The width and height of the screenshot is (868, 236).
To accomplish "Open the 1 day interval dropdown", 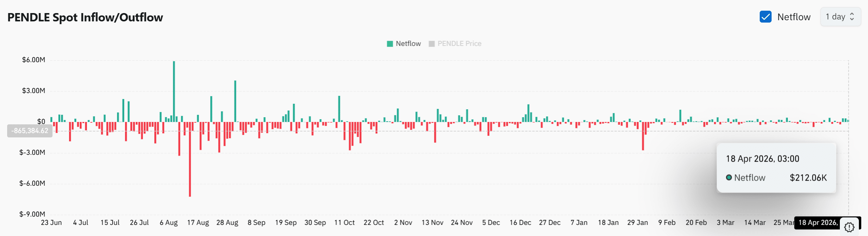I will (x=840, y=17).
